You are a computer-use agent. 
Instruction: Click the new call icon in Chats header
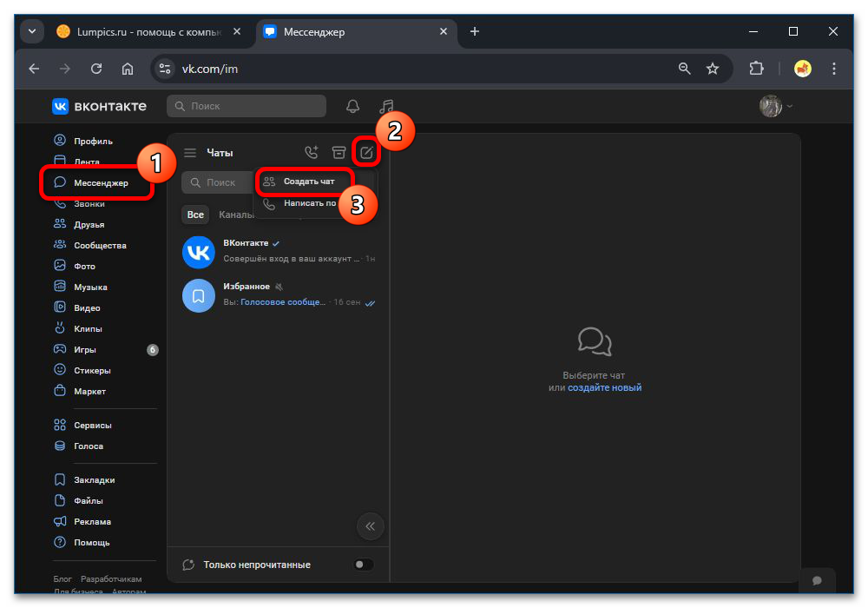coord(312,152)
